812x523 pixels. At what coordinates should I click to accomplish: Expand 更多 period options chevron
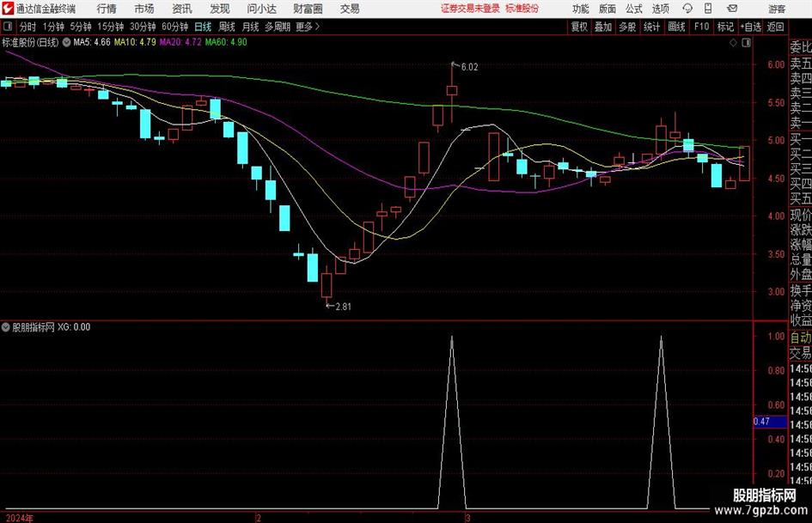(317, 27)
